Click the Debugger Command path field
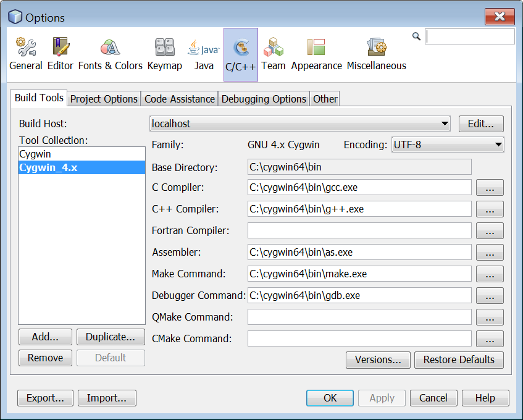This screenshot has height=420, width=523. [359, 295]
